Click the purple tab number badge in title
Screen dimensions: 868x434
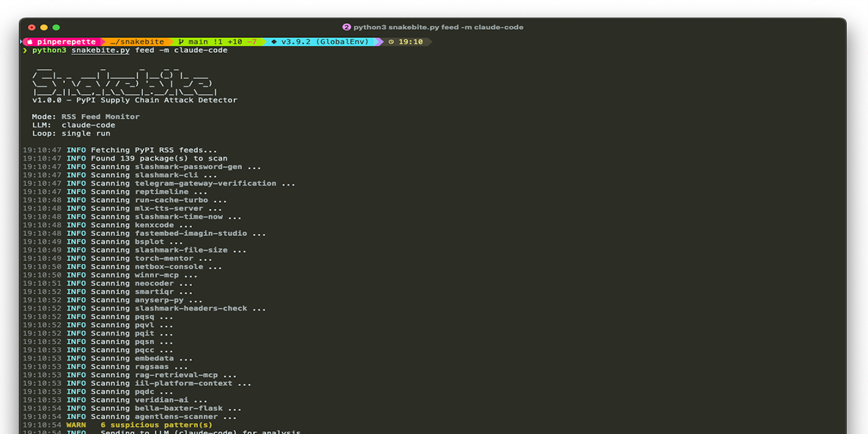click(x=347, y=27)
